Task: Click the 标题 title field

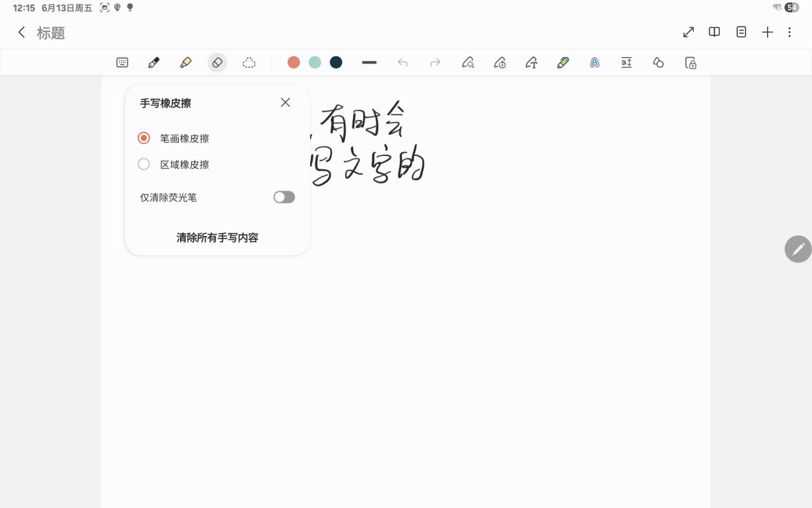Action: tap(51, 33)
